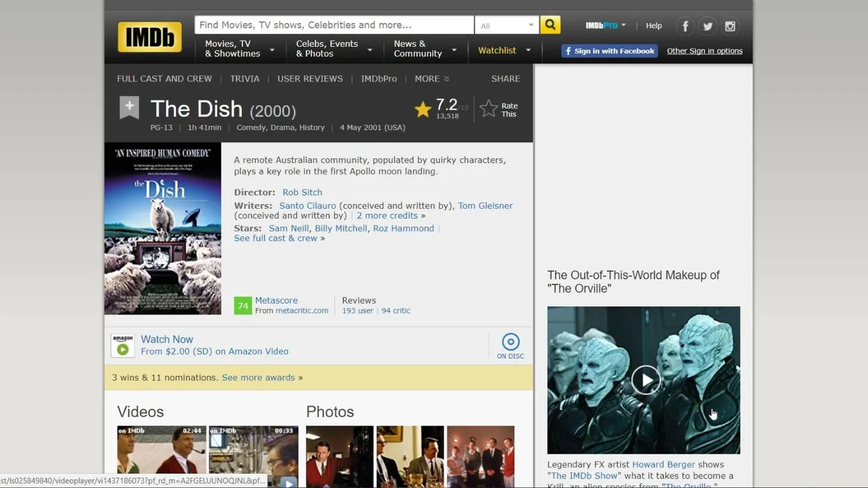This screenshot has height=488, width=868.
Task: Click the 13,518 ratings count
Action: pyautogui.click(x=448, y=117)
